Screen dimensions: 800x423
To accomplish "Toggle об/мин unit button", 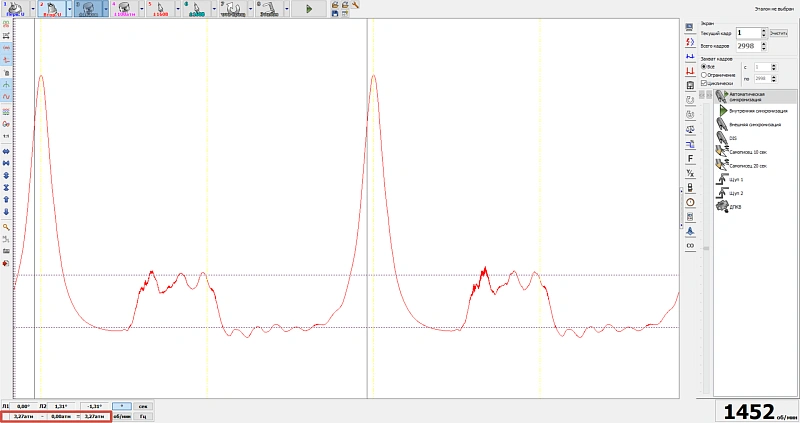I will point(121,416).
